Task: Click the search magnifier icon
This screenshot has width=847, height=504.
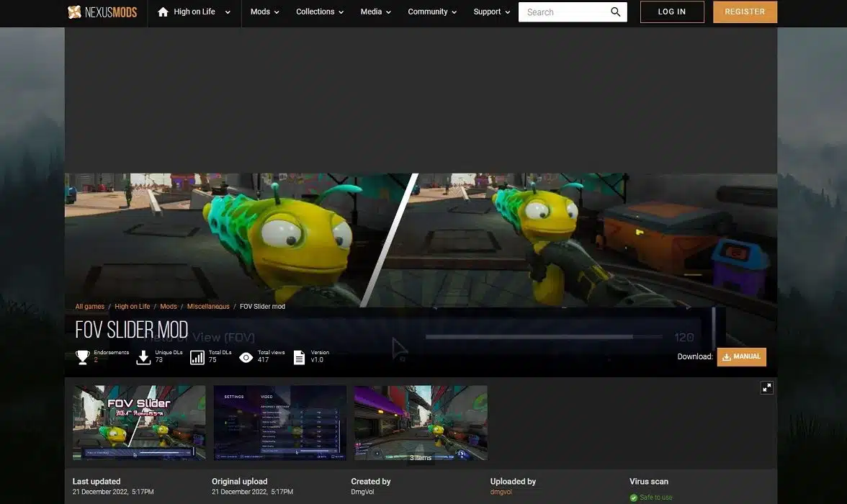Action: 616,12
